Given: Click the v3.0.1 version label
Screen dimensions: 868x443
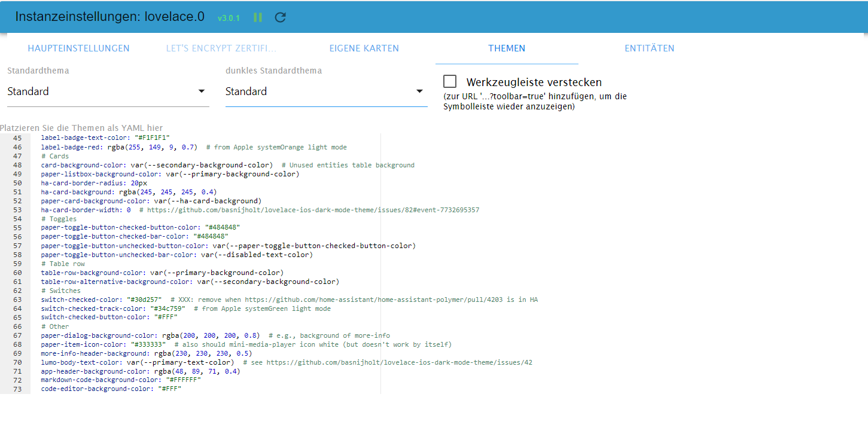Looking at the screenshot, I should tap(229, 18).
